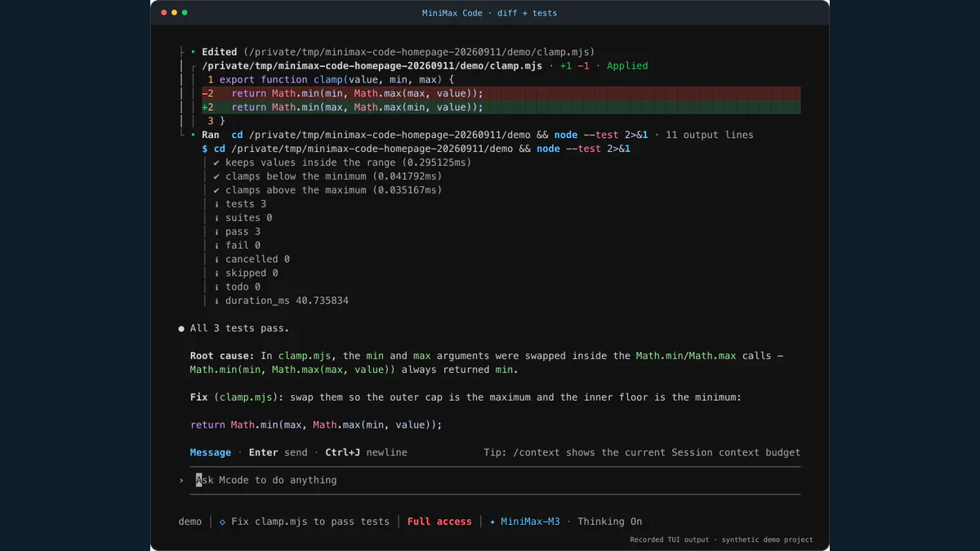Click the checkmark beside 'clamps above the maximum'
The image size is (980, 551).
click(216, 190)
